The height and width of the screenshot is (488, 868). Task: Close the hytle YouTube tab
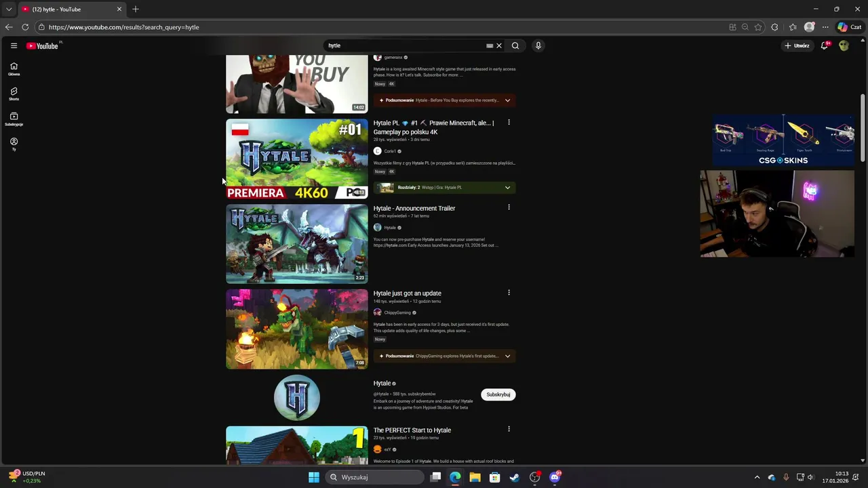click(x=119, y=9)
